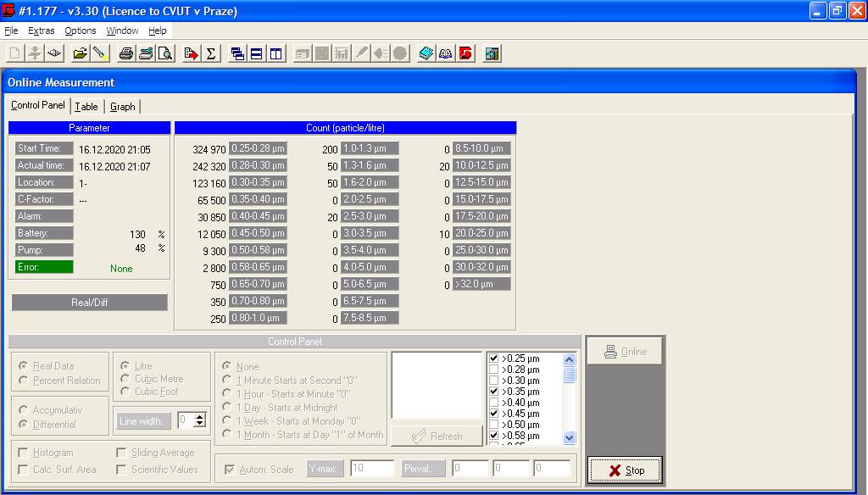Click the open folder toolbar icon
This screenshot has height=495, width=868.
(81, 53)
